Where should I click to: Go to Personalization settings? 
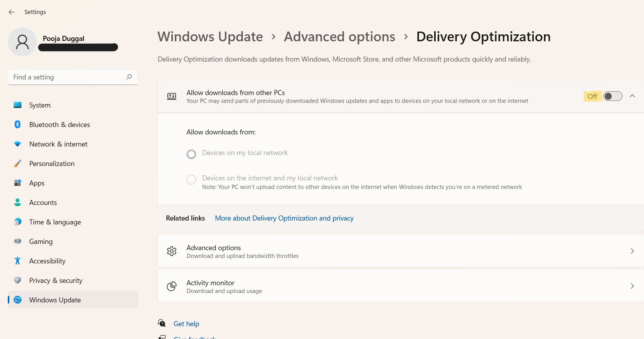click(x=51, y=164)
